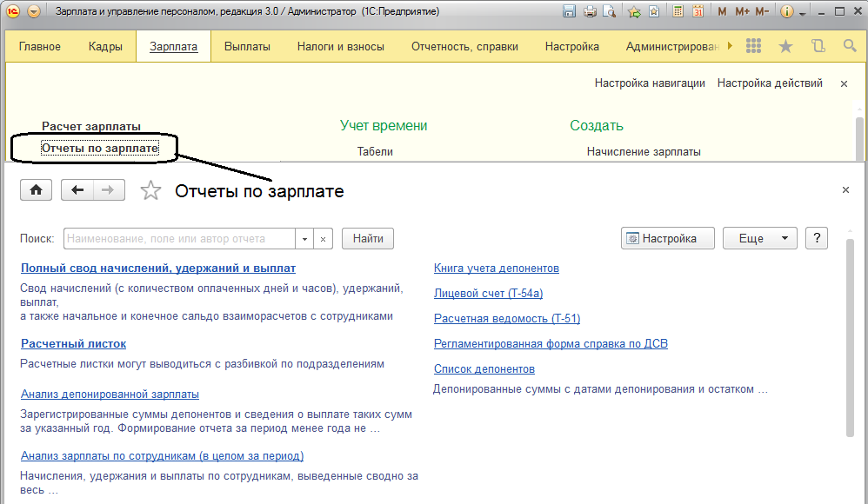The height and width of the screenshot is (504, 868).
Task: Click the Настройка button with gear icon
Action: pyautogui.click(x=668, y=238)
